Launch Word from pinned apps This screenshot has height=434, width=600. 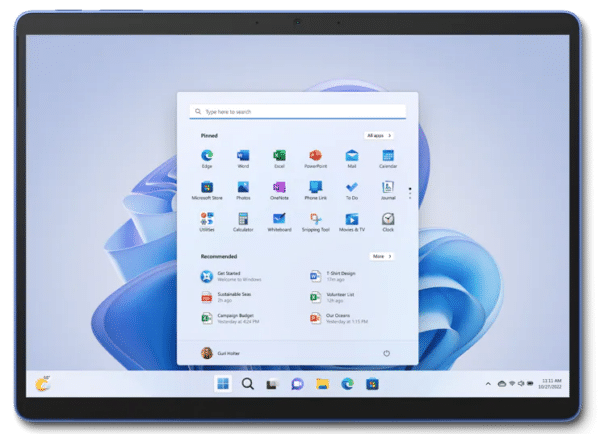coord(243,158)
